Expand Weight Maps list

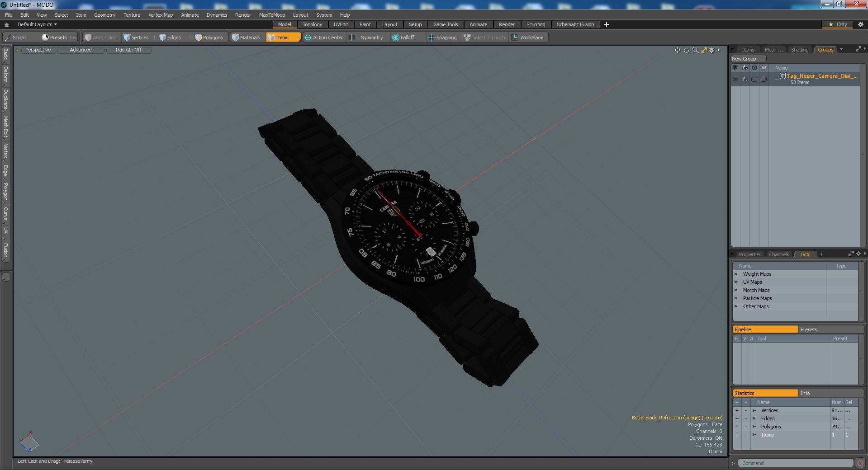736,274
